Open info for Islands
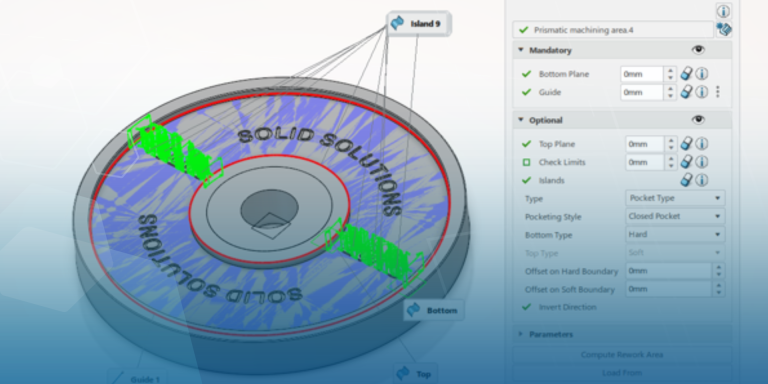The height and width of the screenshot is (384, 768). 702,180
